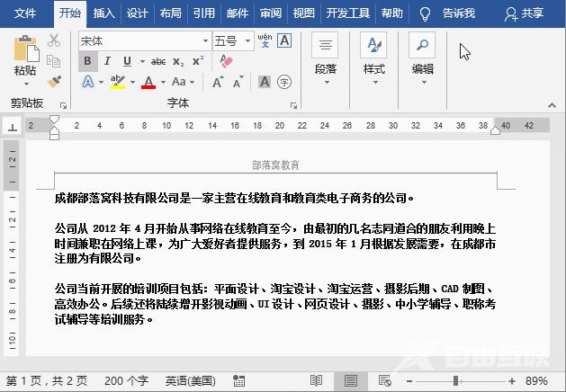This screenshot has height=392, width=566.
Task: Click the Cut scissors icon
Action: [54, 40]
